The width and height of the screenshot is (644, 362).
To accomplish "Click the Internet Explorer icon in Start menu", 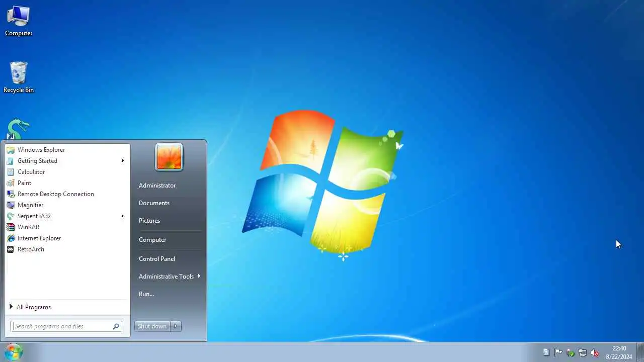I will [x=10, y=238].
